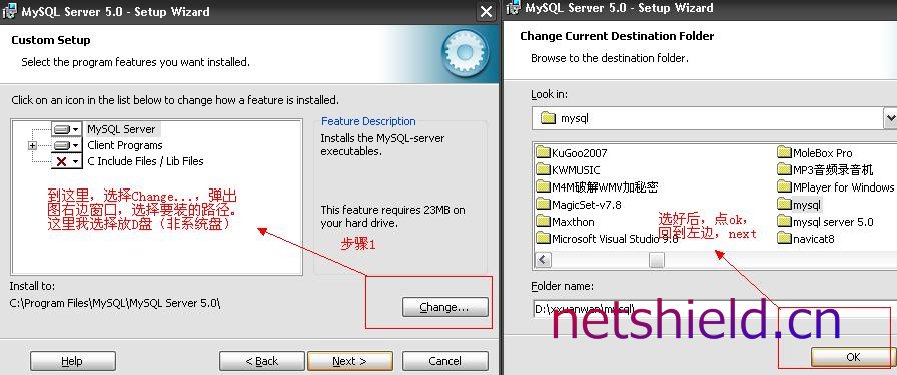Select MySQL Server feature label
This screenshot has width=897, height=375.
tap(121, 129)
